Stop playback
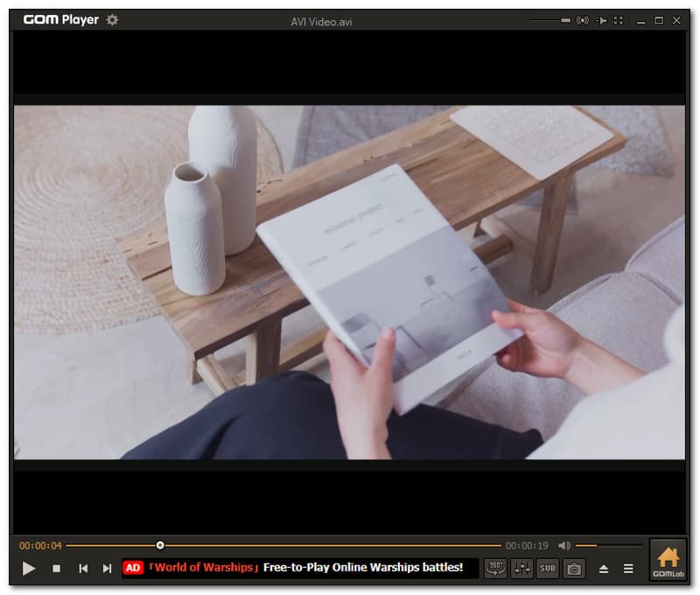700x595 pixels. click(x=56, y=568)
